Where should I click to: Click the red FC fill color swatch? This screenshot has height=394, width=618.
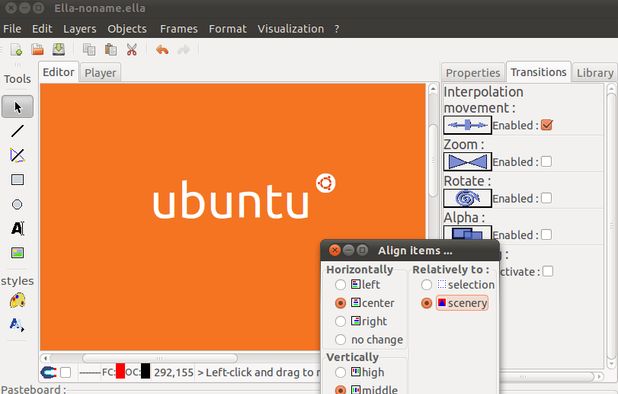[120, 371]
